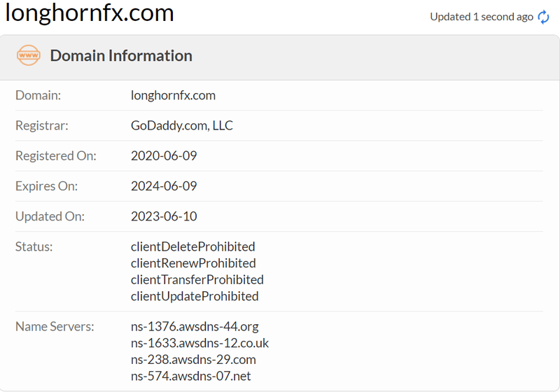560x392 pixels.
Task: Click the blue refresh icon
Action: tap(543, 17)
